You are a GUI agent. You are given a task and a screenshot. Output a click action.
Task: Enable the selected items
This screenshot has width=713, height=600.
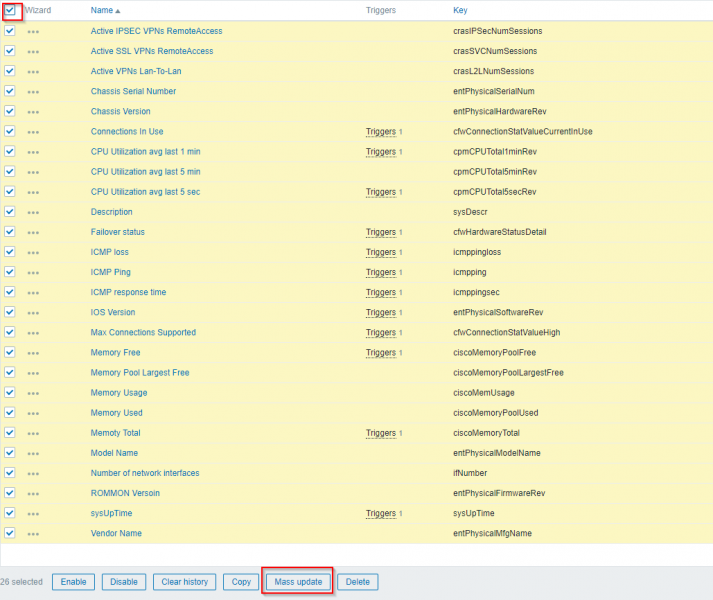73,582
